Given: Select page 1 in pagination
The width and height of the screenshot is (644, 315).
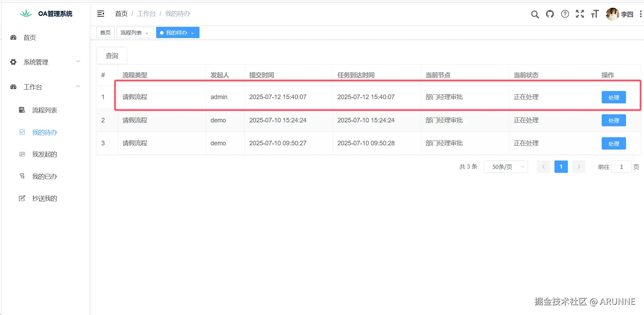Looking at the screenshot, I should (x=561, y=167).
